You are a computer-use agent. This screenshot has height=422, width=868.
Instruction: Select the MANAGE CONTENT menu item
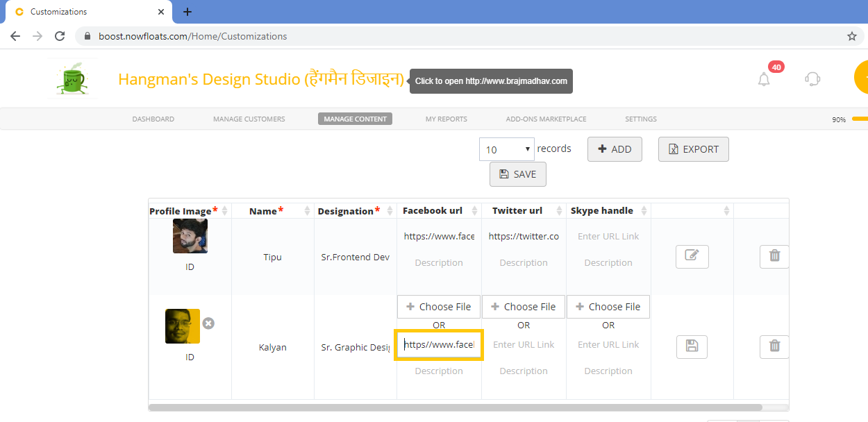click(x=355, y=119)
